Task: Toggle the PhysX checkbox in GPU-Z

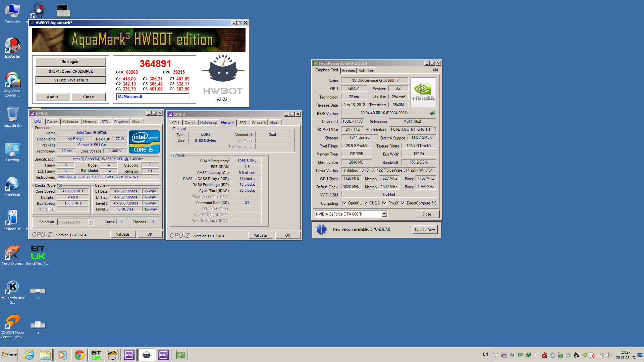Action: click(x=384, y=203)
